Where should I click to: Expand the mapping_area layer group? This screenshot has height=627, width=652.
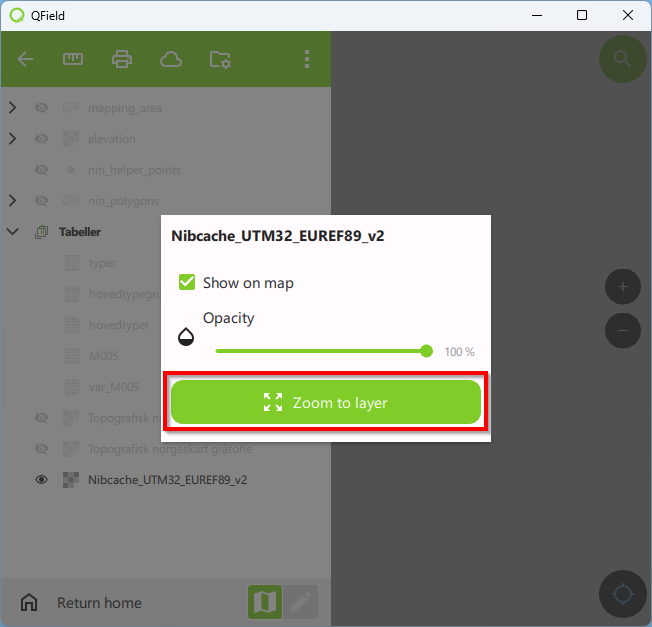click(x=13, y=108)
